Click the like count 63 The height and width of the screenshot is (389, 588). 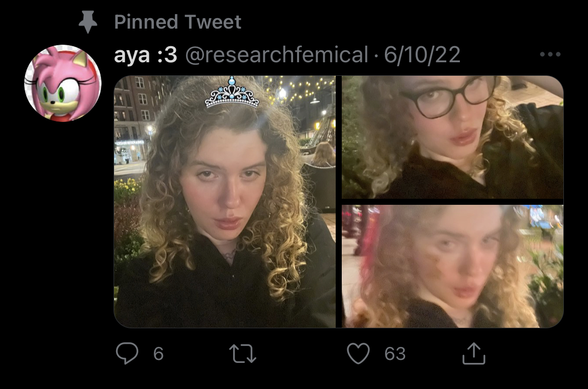tap(395, 354)
